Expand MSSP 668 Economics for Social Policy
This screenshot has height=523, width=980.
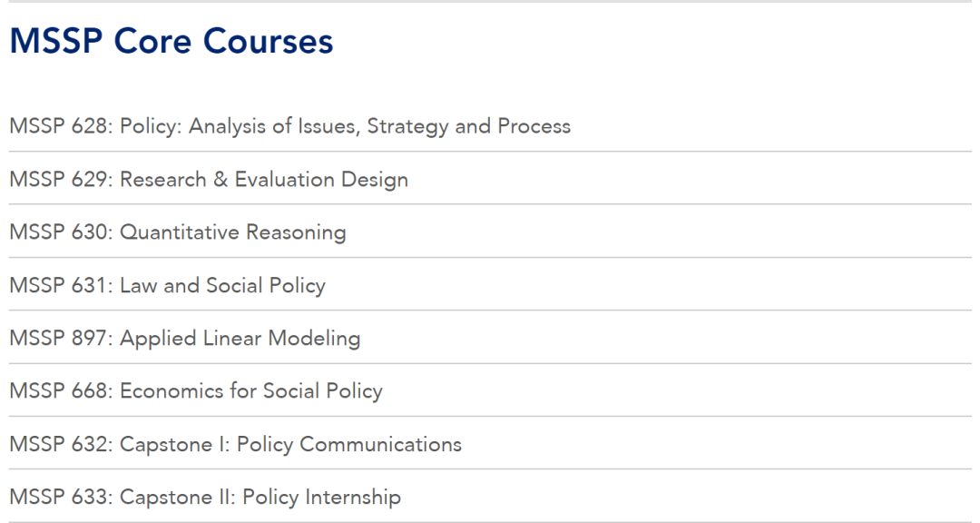(196, 391)
